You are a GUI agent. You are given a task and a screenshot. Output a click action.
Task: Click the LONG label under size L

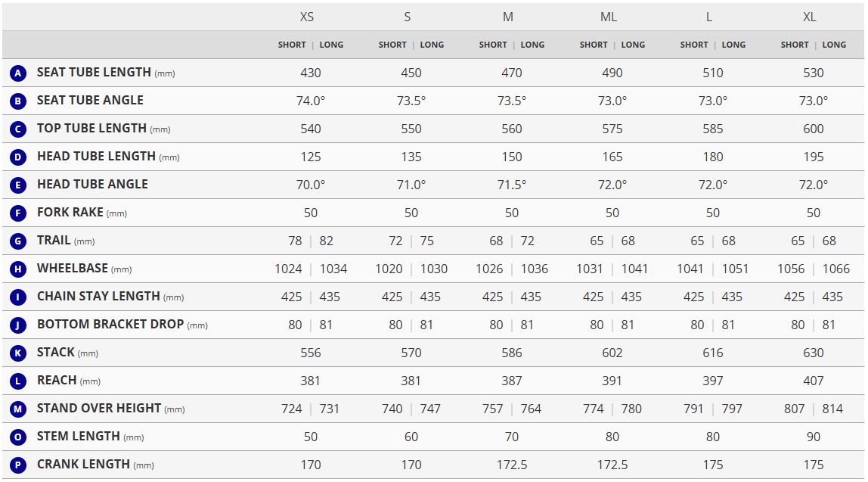733,45
